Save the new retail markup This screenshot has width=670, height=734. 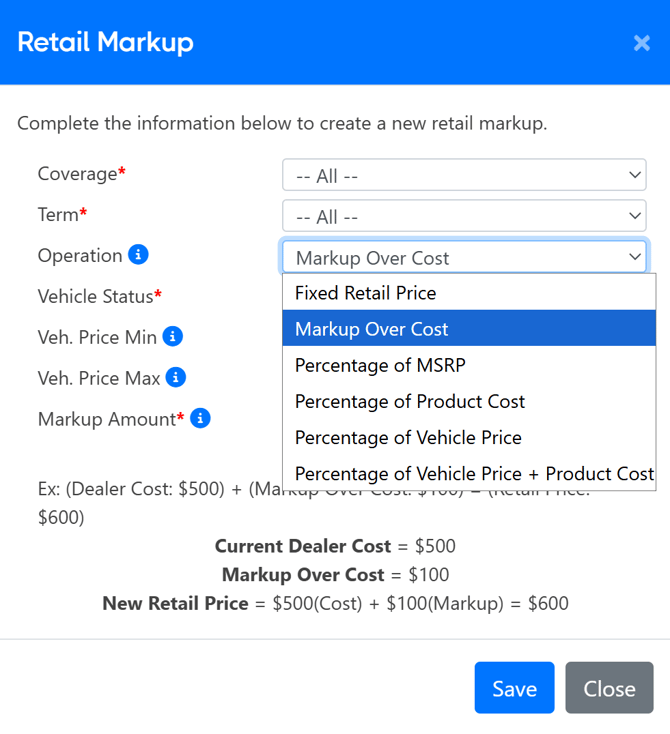514,688
